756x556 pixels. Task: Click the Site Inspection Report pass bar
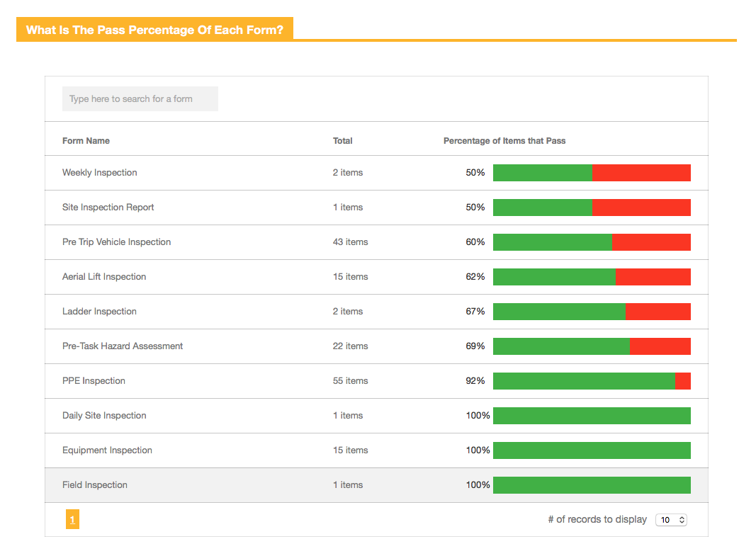pos(592,208)
